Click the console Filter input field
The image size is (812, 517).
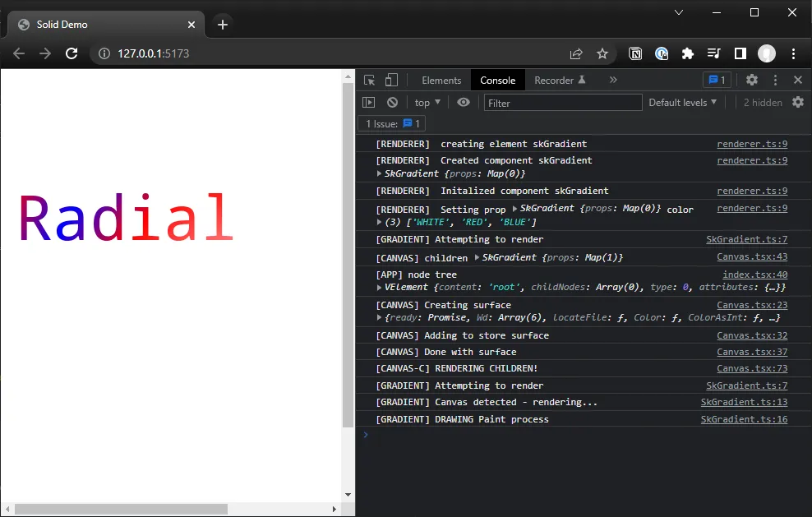click(x=562, y=102)
